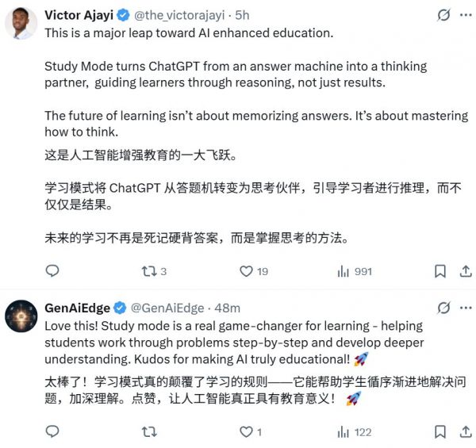Reply to GenAiEdge's tweet
The height and width of the screenshot is (448, 476).
click(52, 432)
